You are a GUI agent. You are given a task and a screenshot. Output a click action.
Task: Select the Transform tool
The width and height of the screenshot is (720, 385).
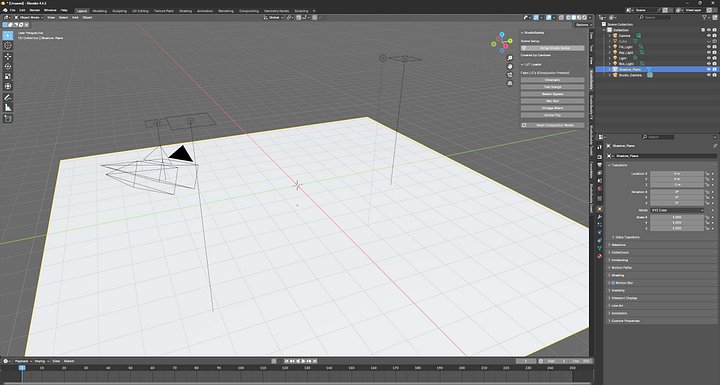coord(8,86)
